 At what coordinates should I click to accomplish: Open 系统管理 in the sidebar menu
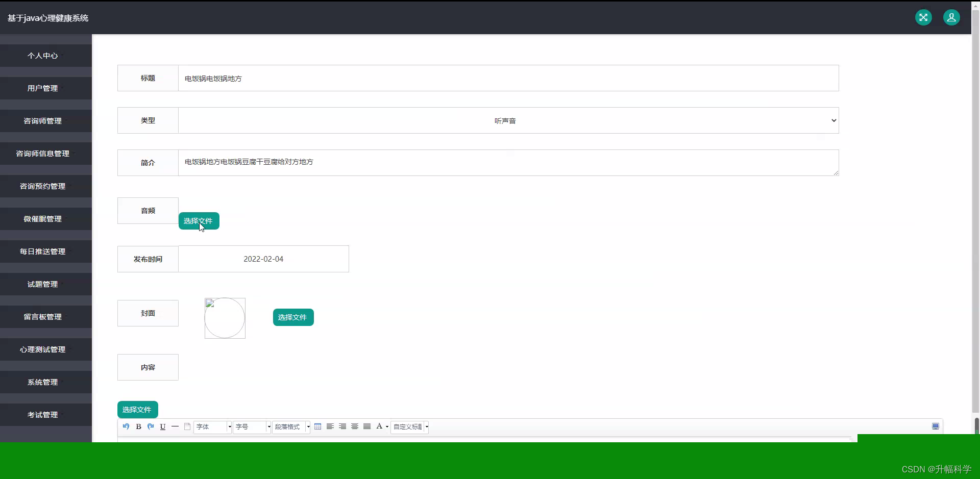[x=42, y=382]
